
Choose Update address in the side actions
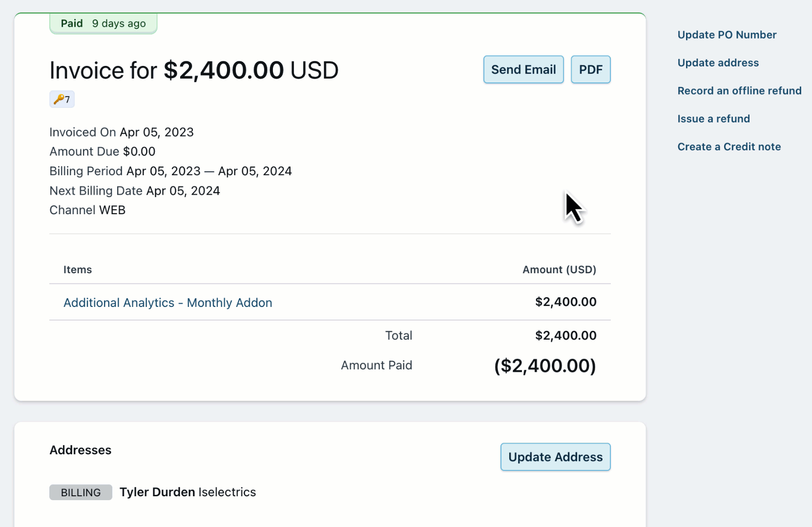point(718,63)
